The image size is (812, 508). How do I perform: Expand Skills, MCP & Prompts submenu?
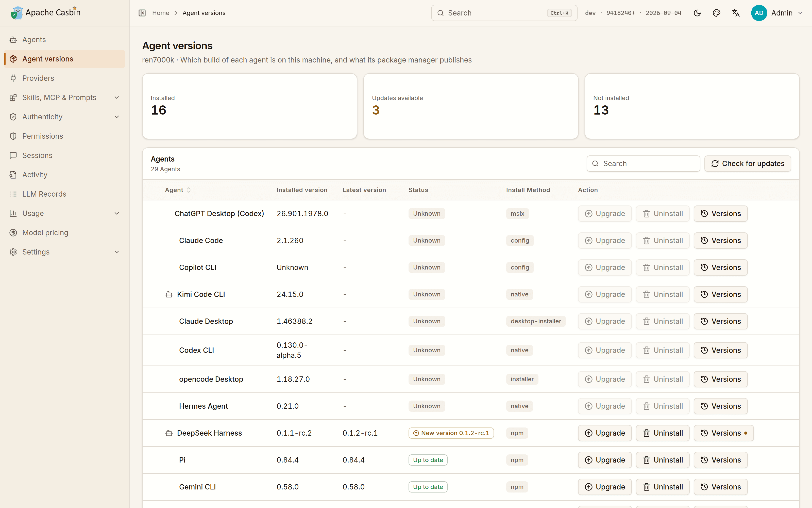(65, 98)
